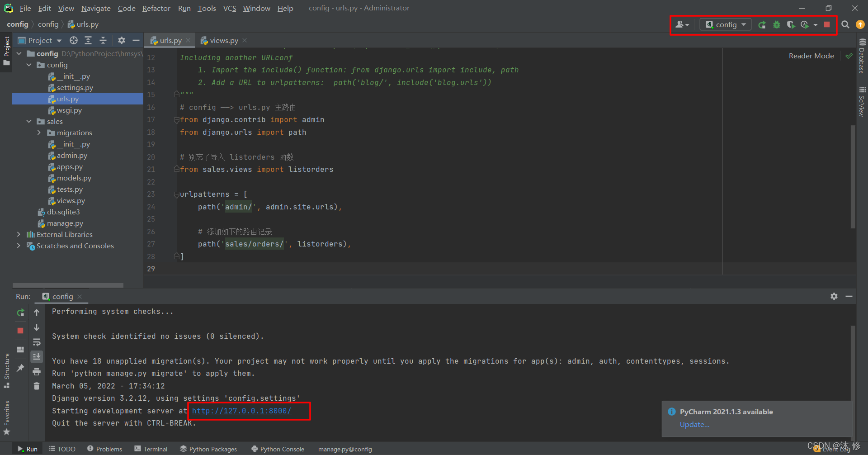
Task: Open models.py in sales folder
Action: point(70,178)
